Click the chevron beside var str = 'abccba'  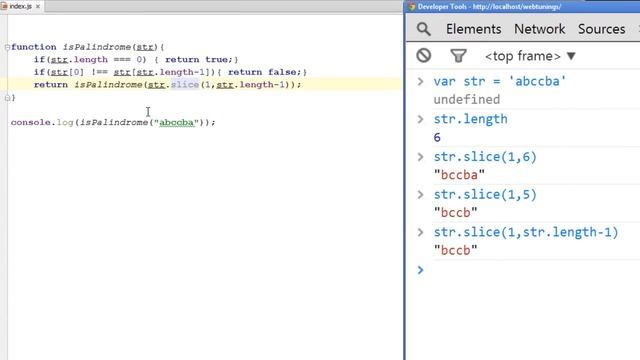click(x=420, y=81)
